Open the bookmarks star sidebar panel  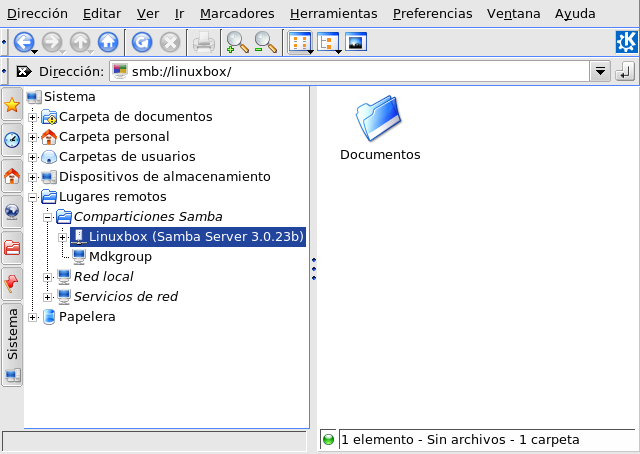point(12,105)
